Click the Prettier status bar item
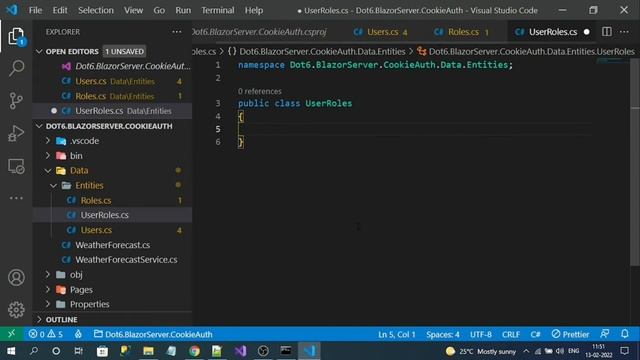The image size is (640, 360). [570, 334]
